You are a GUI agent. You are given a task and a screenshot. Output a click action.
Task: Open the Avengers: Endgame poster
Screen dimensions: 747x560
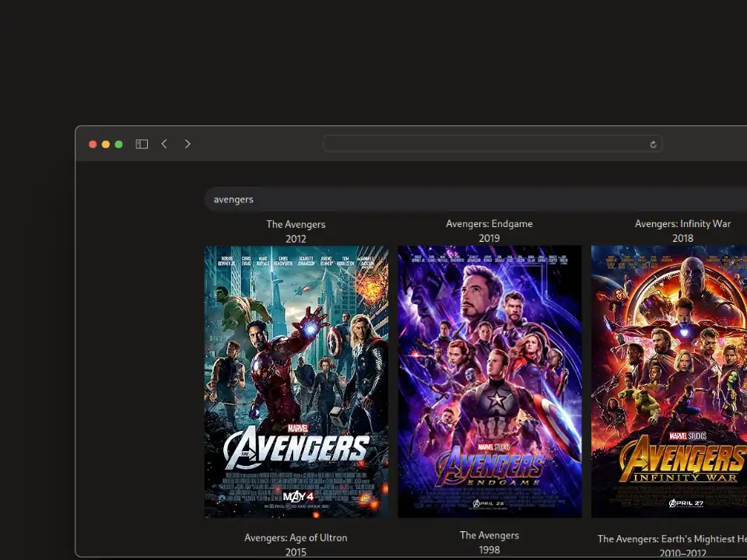[x=489, y=381]
